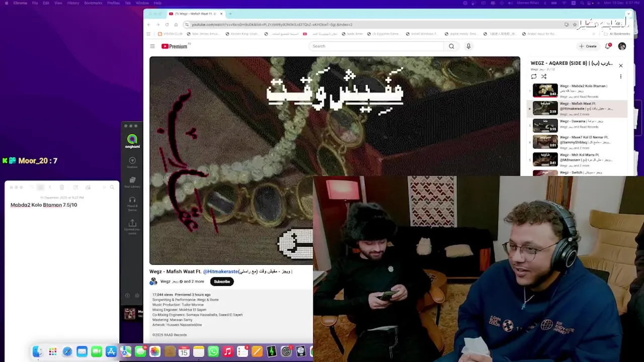Open Messages from the Dock
This screenshot has width=644, height=362.
point(140,351)
